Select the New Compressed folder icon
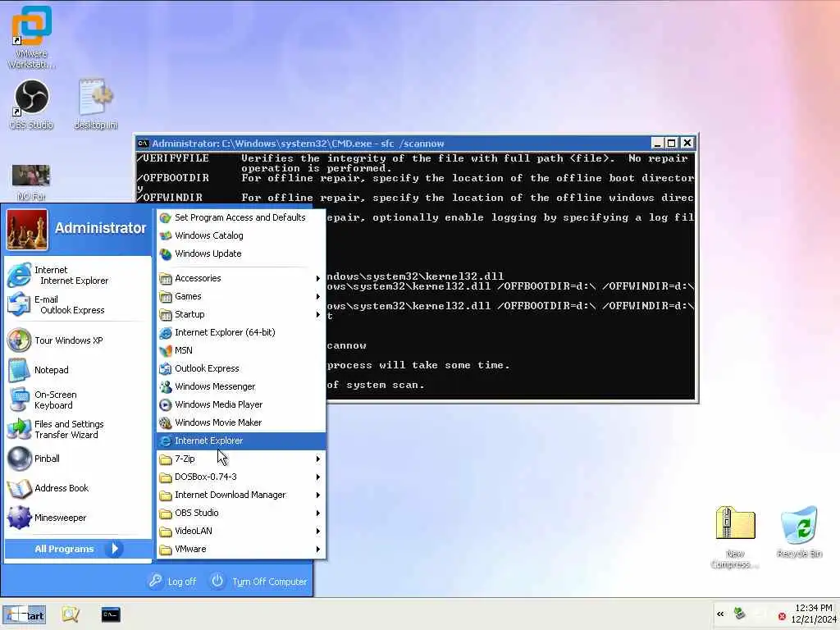840x630 pixels. click(735, 537)
